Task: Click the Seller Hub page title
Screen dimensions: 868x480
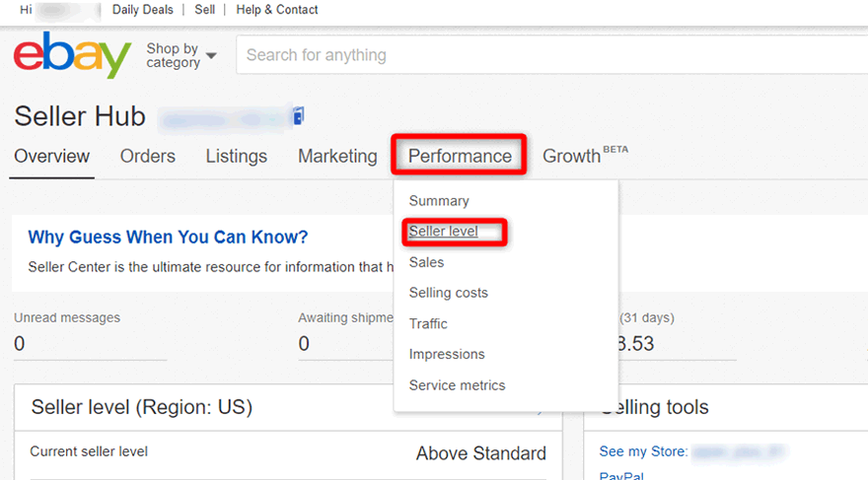Action: 80,116
